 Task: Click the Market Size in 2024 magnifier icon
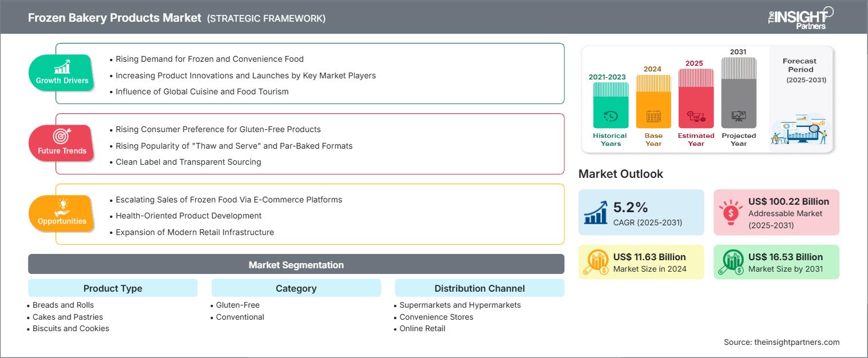coord(596,262)
